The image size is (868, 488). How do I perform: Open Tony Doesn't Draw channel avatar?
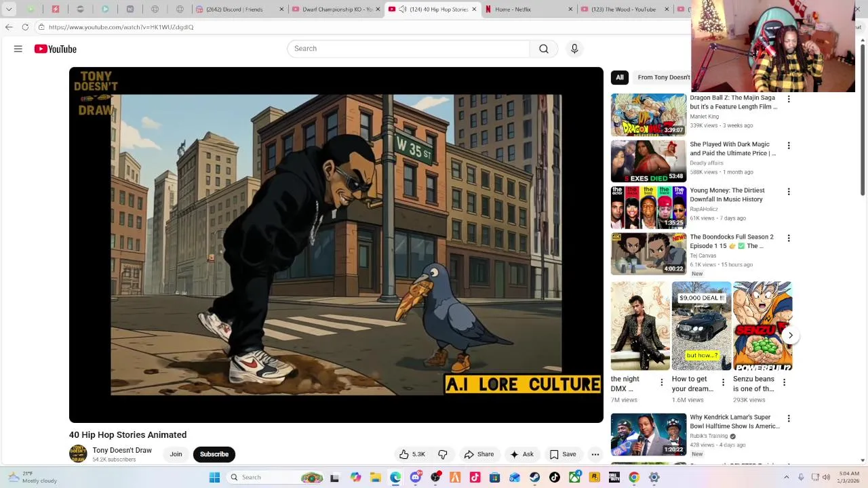point(78,454)
